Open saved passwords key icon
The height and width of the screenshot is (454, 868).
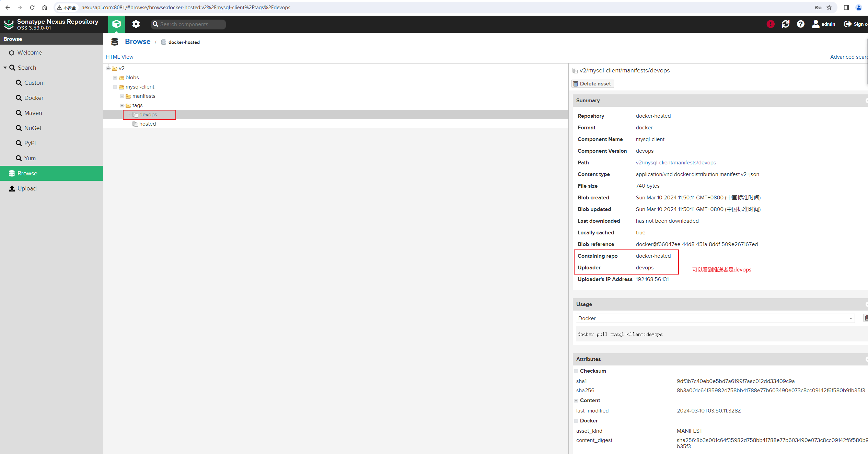(x=818, y=7)
